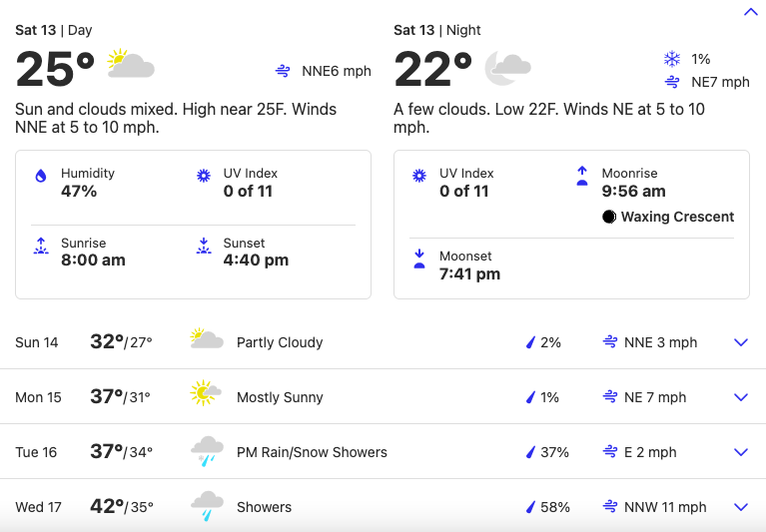Viewport: 766px width, 532px height.
Task: Expand the Wed 17 forecast chevron
Action: click(x=741, y=507)
